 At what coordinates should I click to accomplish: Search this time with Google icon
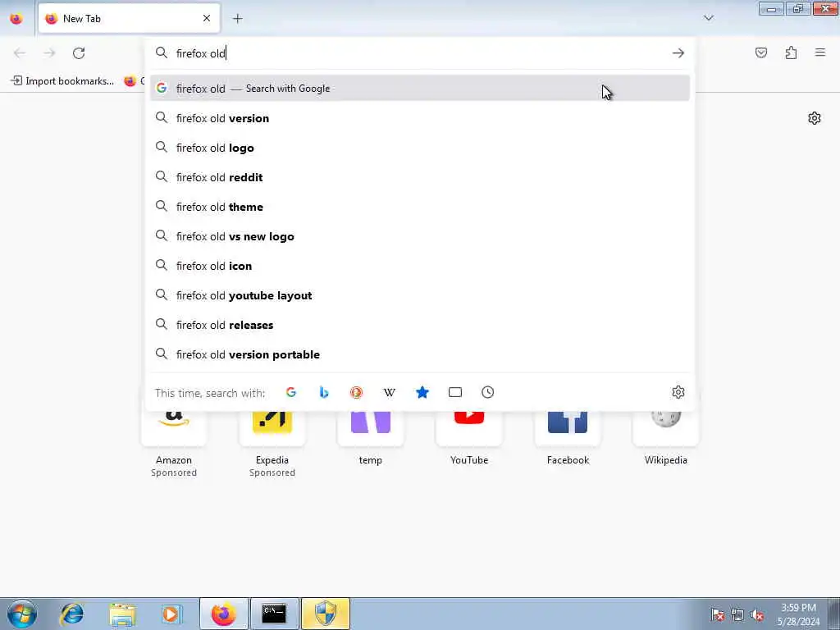291,392
